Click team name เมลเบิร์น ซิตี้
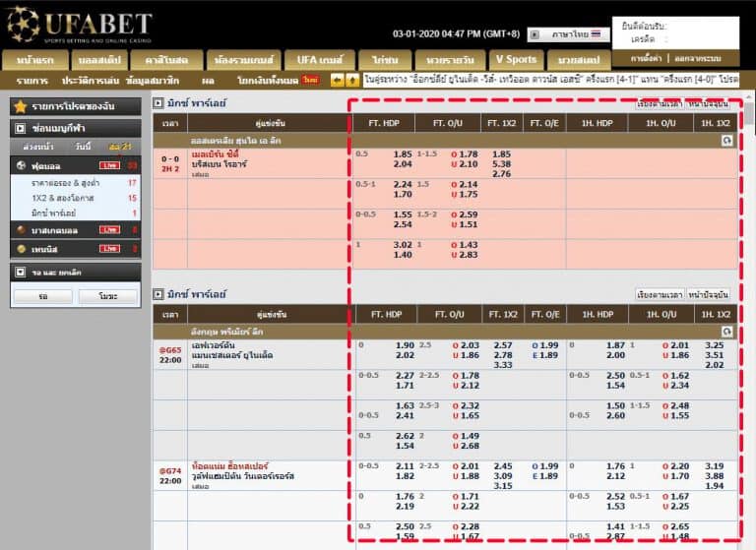The image size is (756, 550). point(215,154)
